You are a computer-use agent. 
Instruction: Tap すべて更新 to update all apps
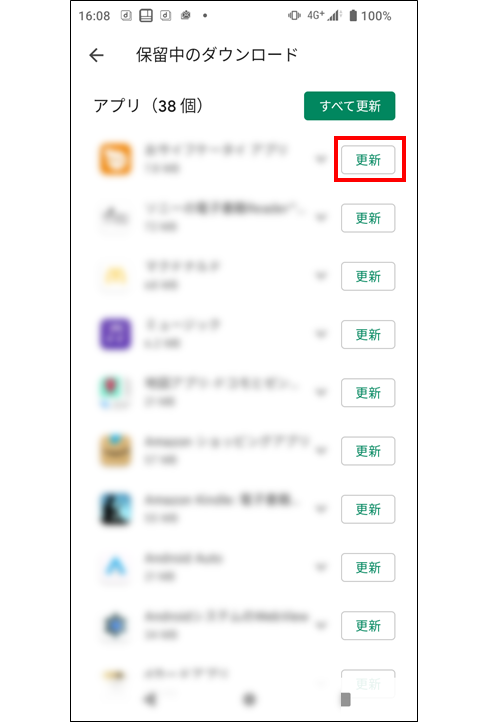349,106
